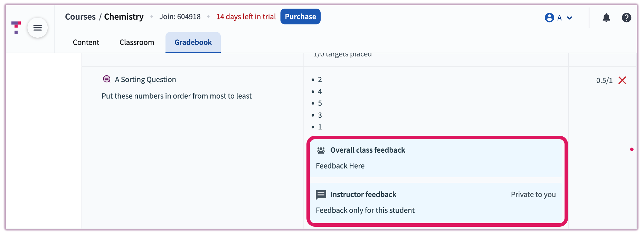Viewport: 644px width, 234px height.
Task: Click the Purchase button
Action: (300, 16)
